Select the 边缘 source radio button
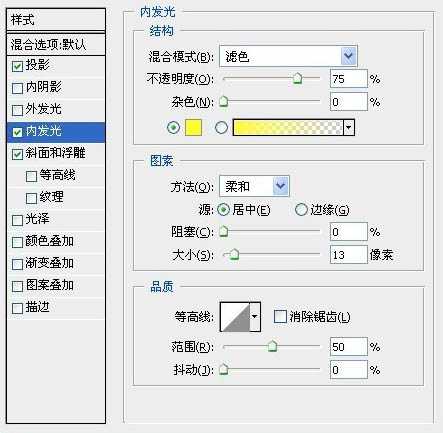443x433 pixels. (x=301, y=210)
